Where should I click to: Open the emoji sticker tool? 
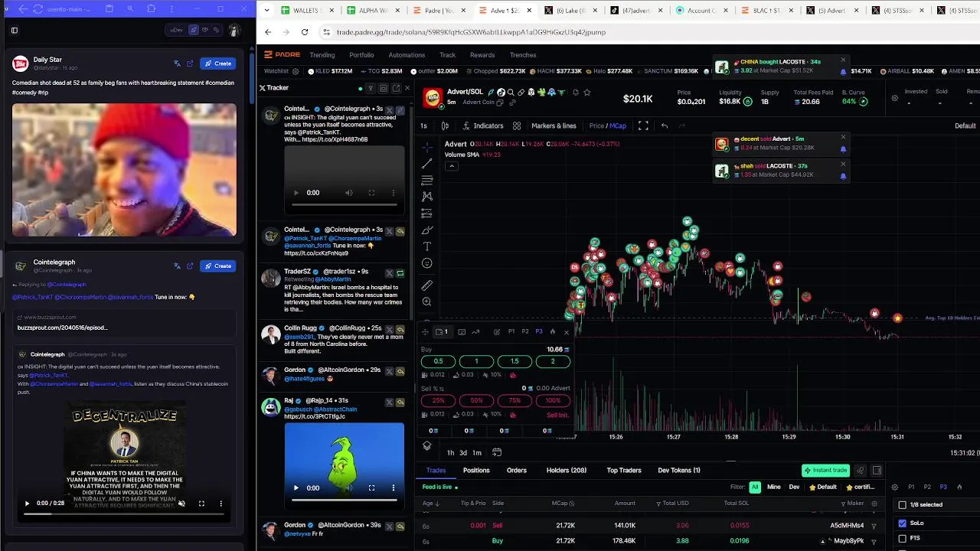(427, 263)
